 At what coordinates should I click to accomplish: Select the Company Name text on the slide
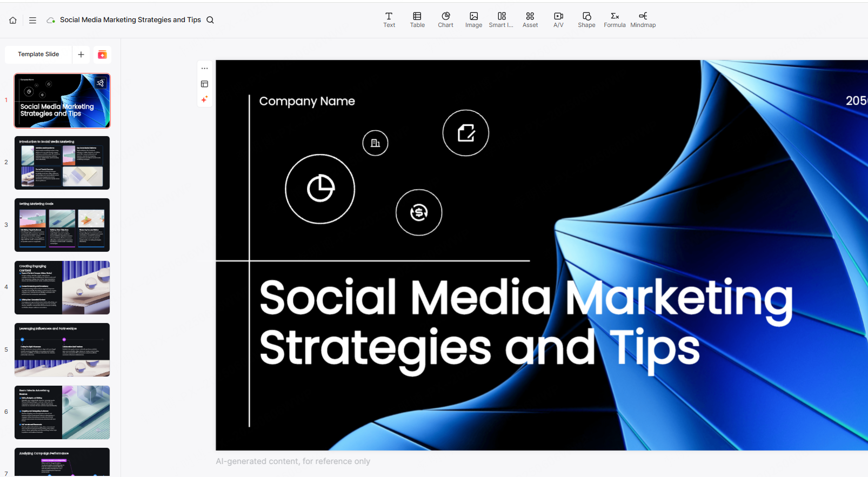pyautogui.click(x=307, y=101)
